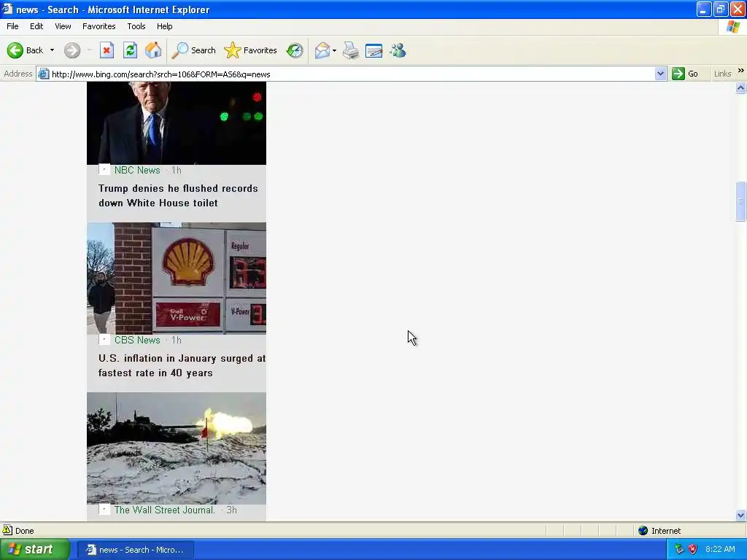Expand the Links toolbar chevron
This screenshot has height=560, width=747.
point(741,71)
